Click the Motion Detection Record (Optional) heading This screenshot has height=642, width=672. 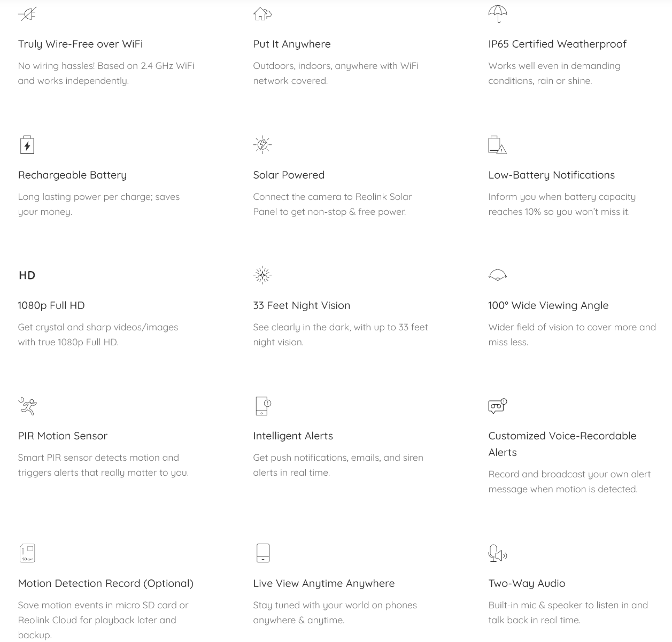pyautogui.click(x=106, y=583)
